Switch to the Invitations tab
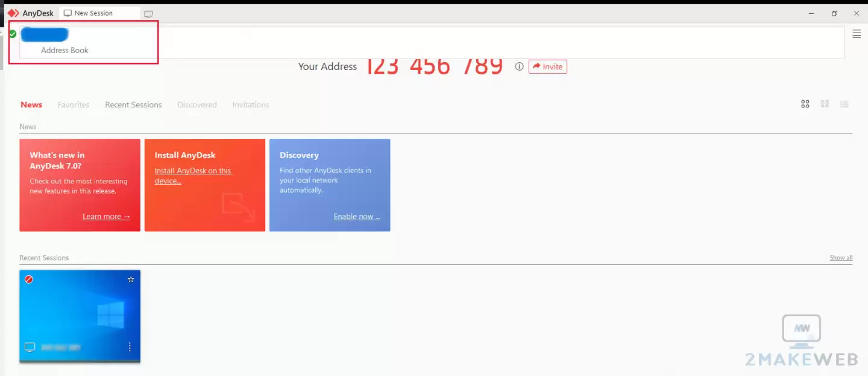 (251, 105)
